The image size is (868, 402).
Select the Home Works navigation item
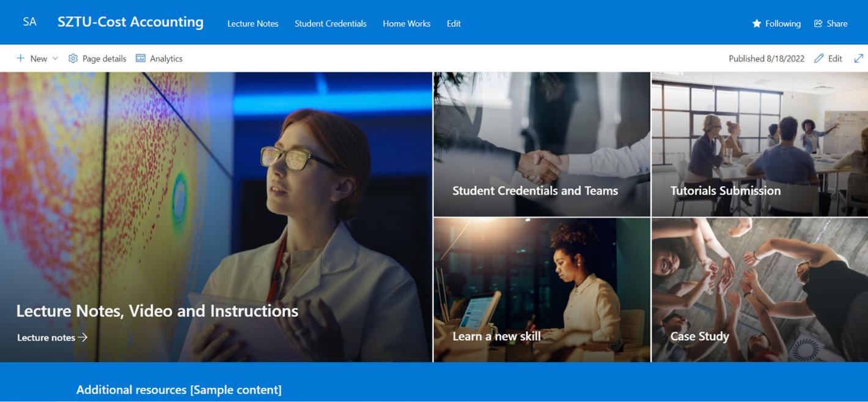(406, 23)
